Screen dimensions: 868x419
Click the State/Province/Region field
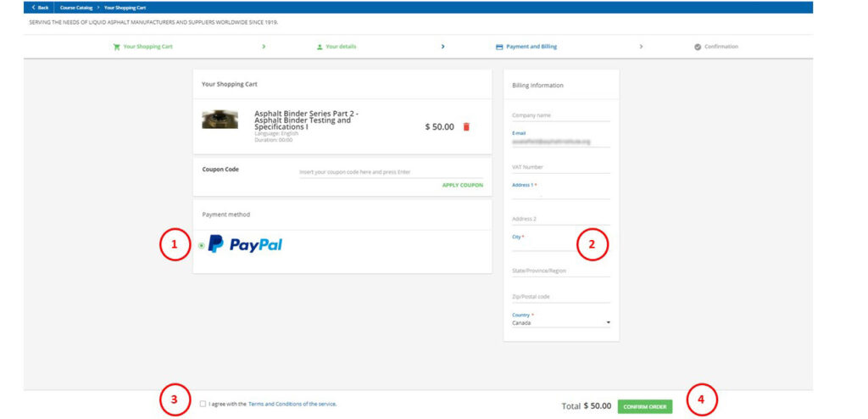[x=561, y=271]
